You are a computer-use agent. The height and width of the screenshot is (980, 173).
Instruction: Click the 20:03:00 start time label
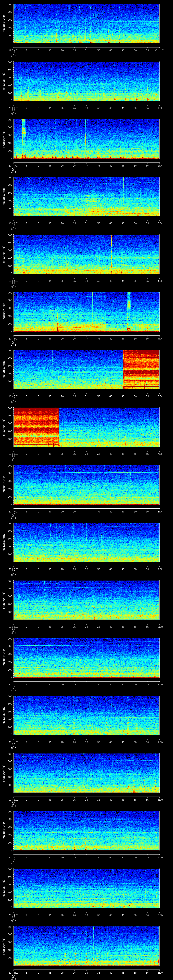point(13,280)
